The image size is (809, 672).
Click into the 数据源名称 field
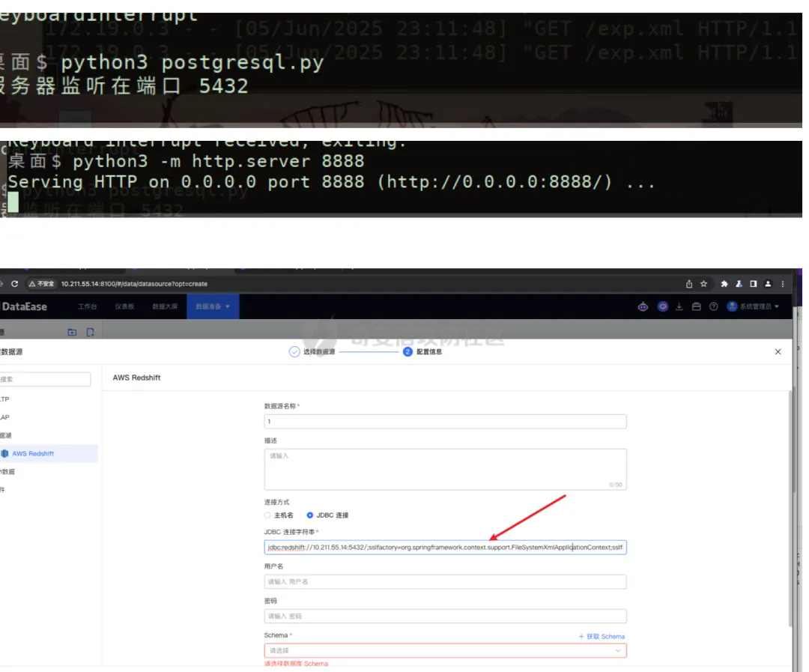click(x=445, y=422)
